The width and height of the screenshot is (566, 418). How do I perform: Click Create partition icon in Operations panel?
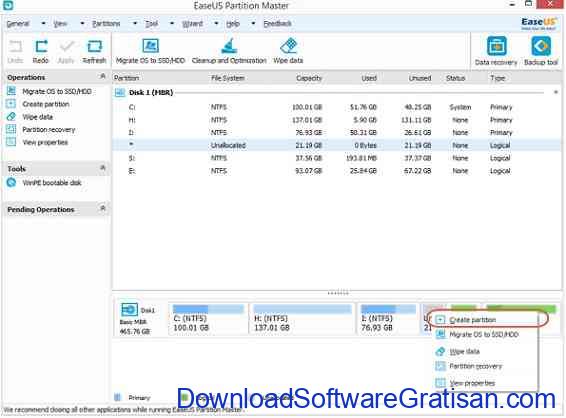click(x=11, y=104)
